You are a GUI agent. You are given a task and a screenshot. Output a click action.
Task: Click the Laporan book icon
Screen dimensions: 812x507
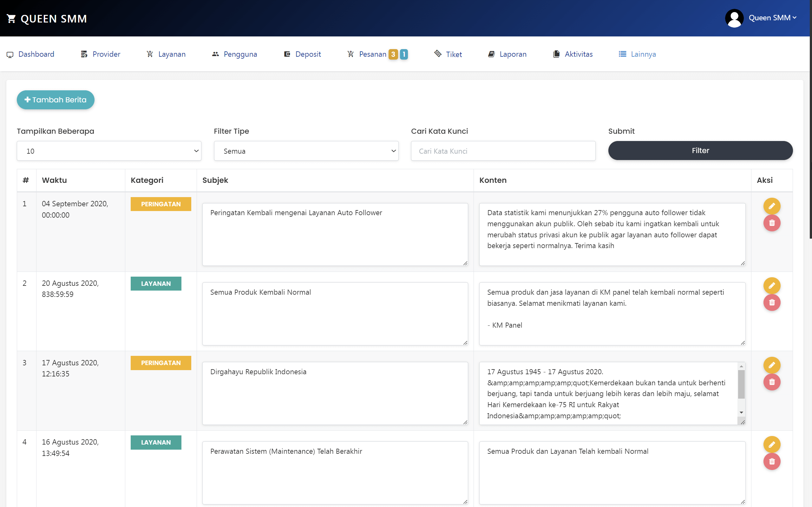click(491, 54)
